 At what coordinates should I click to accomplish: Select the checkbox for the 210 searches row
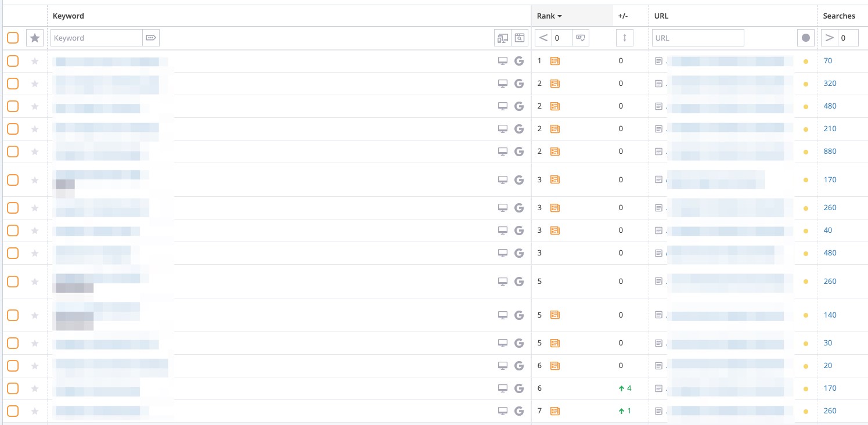tap(13, 129)
